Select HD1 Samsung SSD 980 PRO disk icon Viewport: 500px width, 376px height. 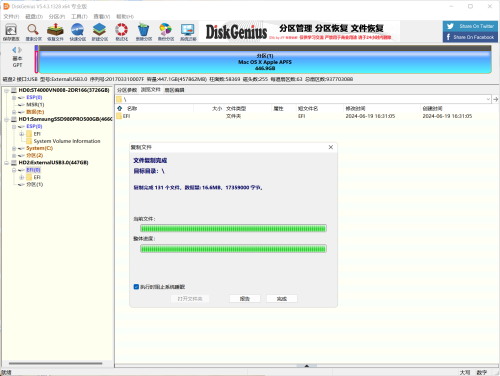14,119
